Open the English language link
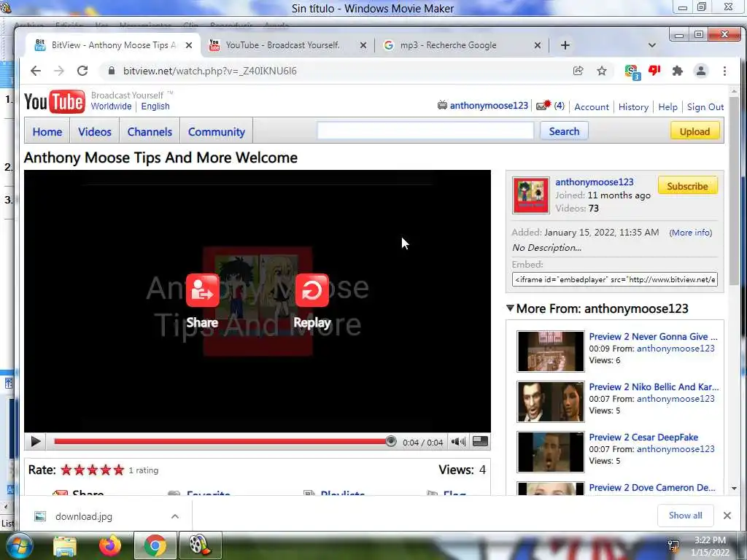 tap(155, 106)
